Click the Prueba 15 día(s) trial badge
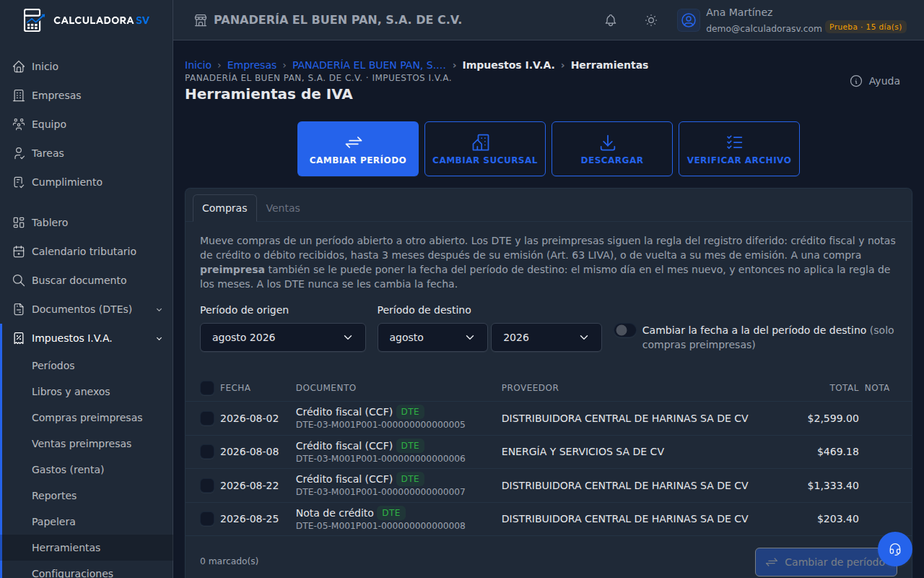This screenshot has width=924, height=578. click(x=866, y=27)
